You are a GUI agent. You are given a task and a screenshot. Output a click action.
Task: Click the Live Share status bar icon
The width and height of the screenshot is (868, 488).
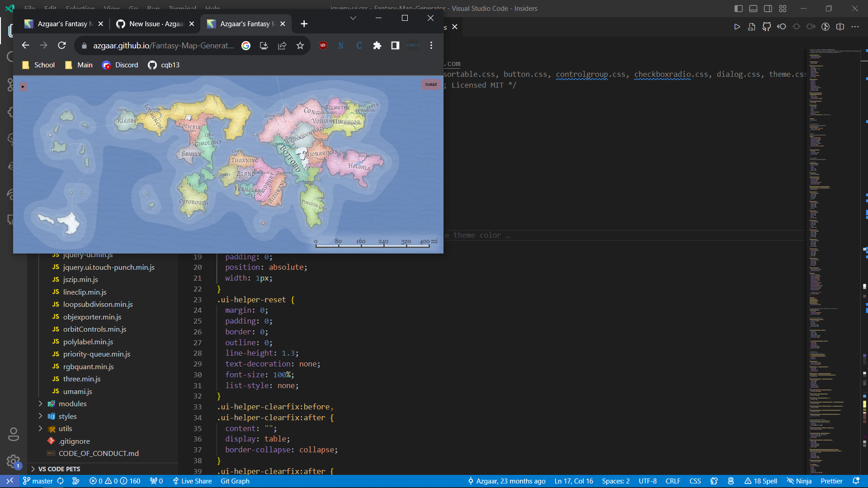[192, 481]
